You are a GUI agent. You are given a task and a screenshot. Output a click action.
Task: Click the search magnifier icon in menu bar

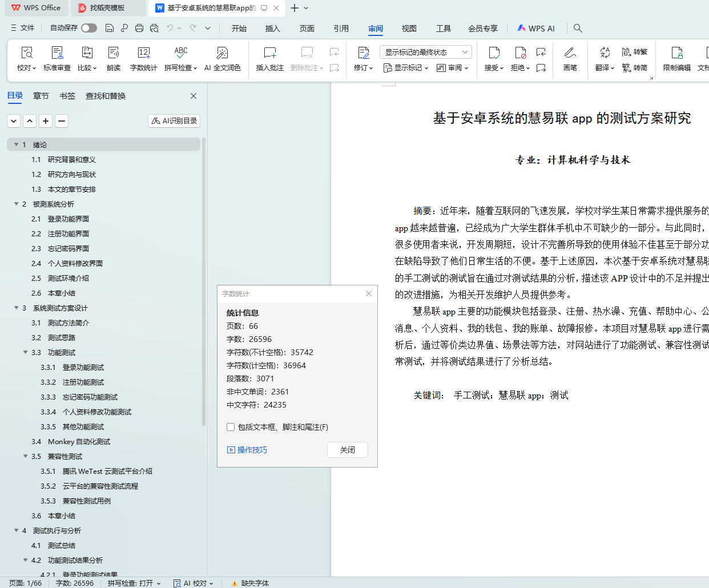click(x=578, y=28)
